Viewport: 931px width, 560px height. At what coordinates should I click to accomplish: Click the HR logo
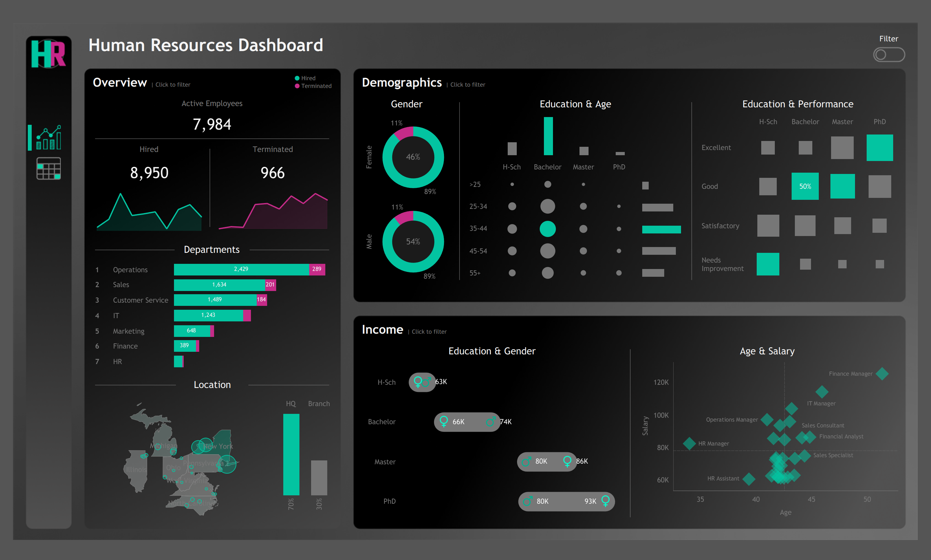(x=48, y=53)
